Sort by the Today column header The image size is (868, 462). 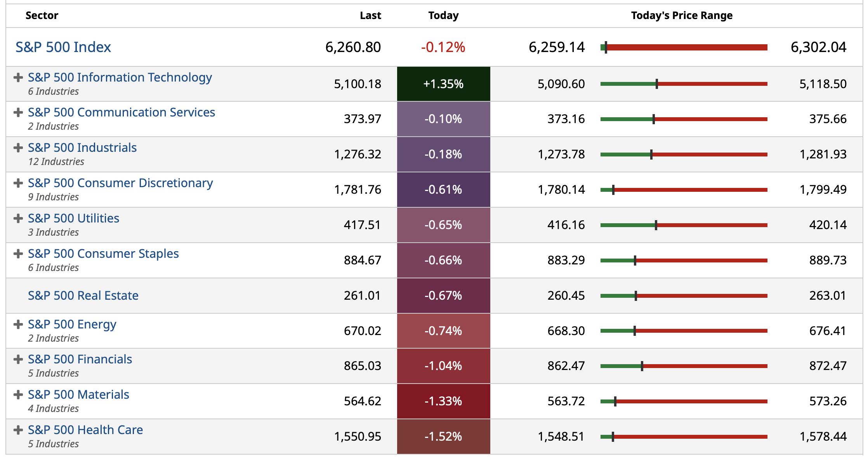(443, 16)
